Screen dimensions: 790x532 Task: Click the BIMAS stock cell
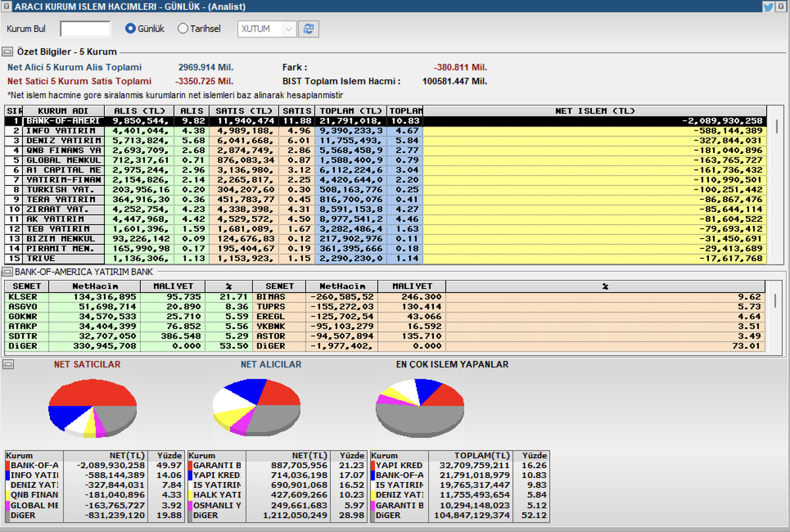click(x=279, y=297)
